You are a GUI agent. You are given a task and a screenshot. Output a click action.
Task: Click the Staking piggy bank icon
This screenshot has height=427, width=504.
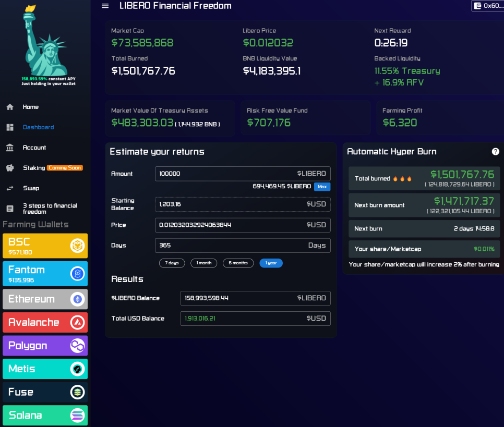pyautogui.click(x=10, y=168)
